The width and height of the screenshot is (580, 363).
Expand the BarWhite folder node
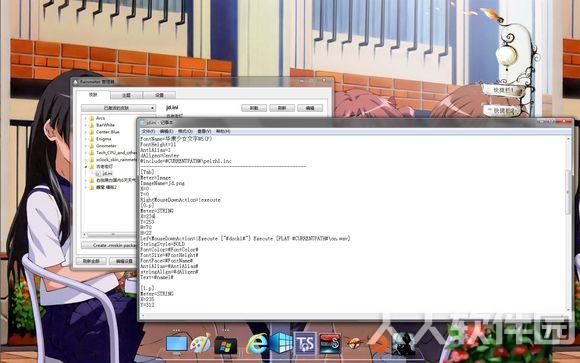86,125
